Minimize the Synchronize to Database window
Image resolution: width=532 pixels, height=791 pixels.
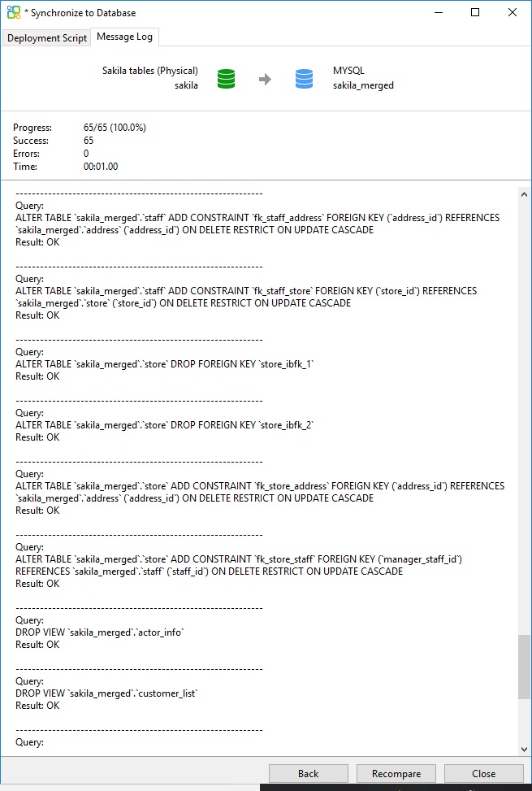coord(439,12)
